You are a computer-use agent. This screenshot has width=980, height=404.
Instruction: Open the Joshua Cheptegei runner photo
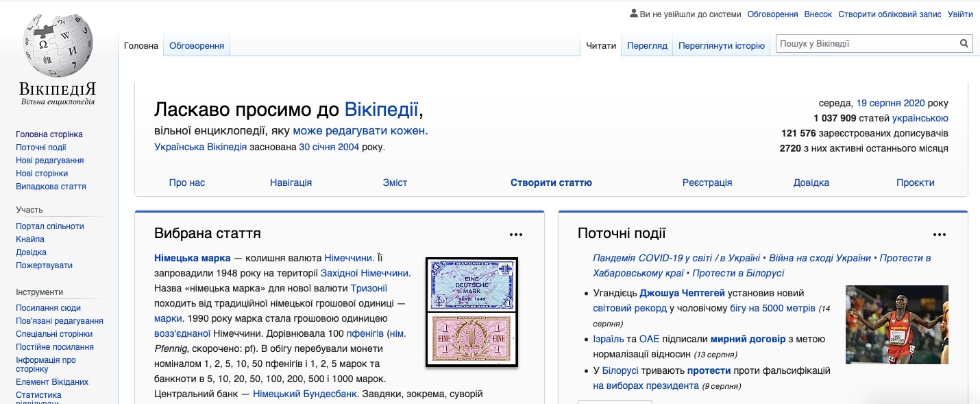tap(896, 324)
